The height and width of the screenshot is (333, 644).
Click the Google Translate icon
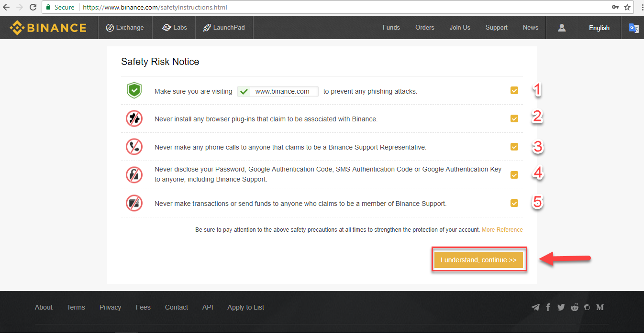633,28
